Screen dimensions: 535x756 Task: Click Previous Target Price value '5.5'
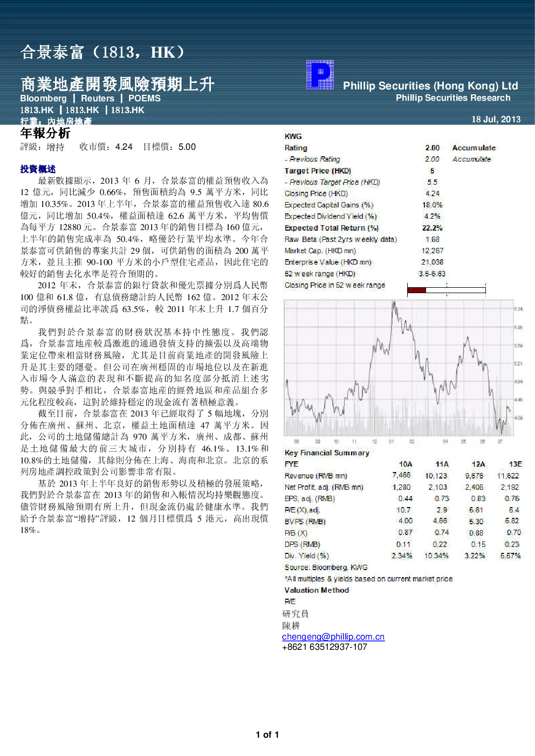(x=432, y=182)
